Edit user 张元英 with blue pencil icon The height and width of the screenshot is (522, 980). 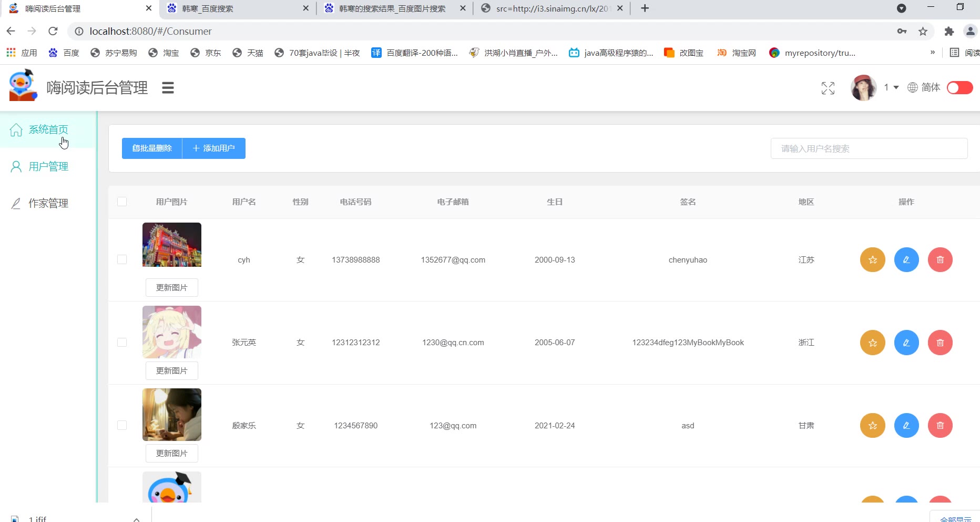point(906,343)
